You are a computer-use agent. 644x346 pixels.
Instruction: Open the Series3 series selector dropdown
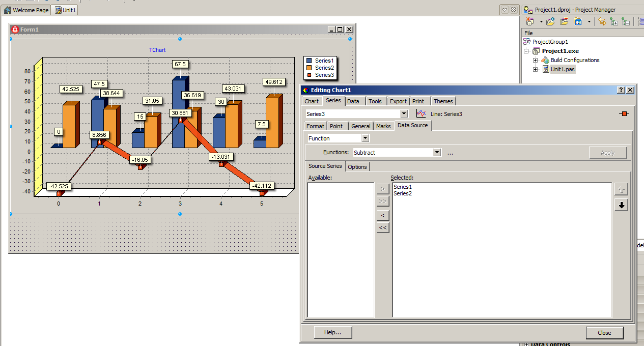(404, 113)
